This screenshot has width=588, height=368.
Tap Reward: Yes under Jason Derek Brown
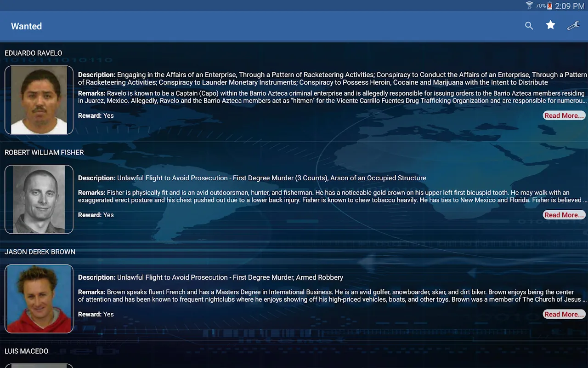[x=96, y=314]
